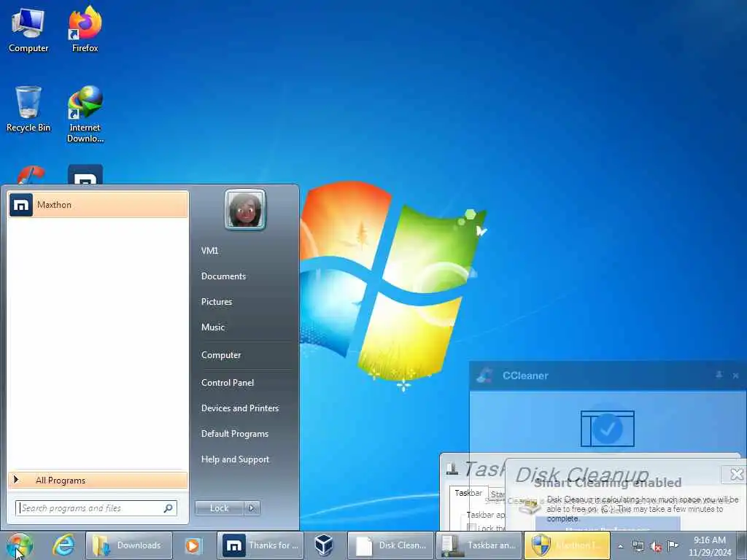Launch the Firefox desktop shortcut
This screenshot has height=560, width=747.
pos(85,29)
